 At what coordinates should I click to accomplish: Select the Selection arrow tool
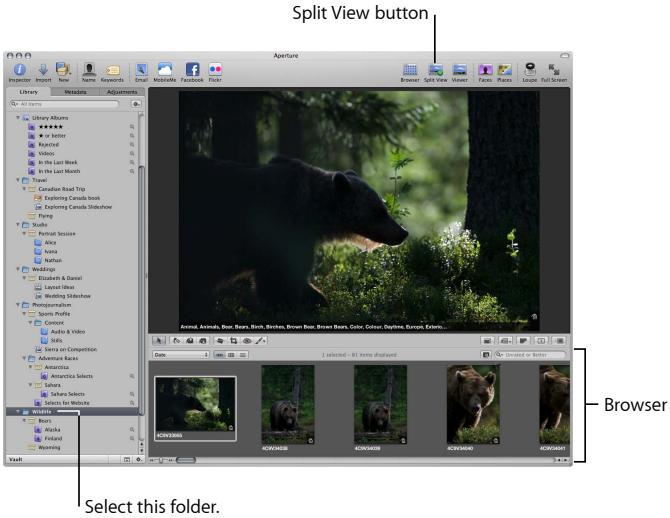pos(159,341)
